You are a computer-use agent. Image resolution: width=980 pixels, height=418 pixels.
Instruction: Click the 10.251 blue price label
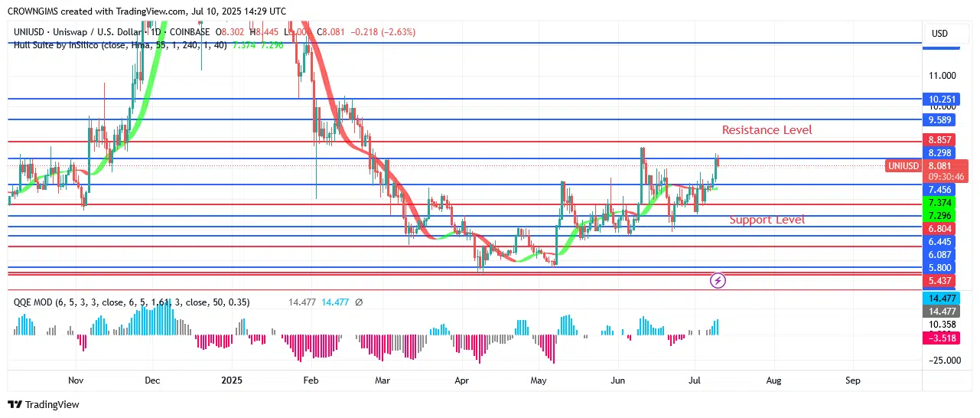[x=939, y=100]
